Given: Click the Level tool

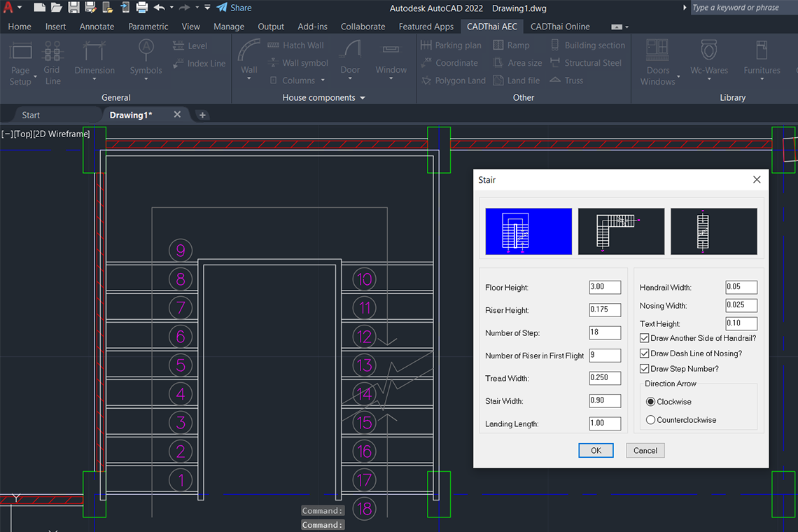Looking at the screenshot, I should 190,45.
